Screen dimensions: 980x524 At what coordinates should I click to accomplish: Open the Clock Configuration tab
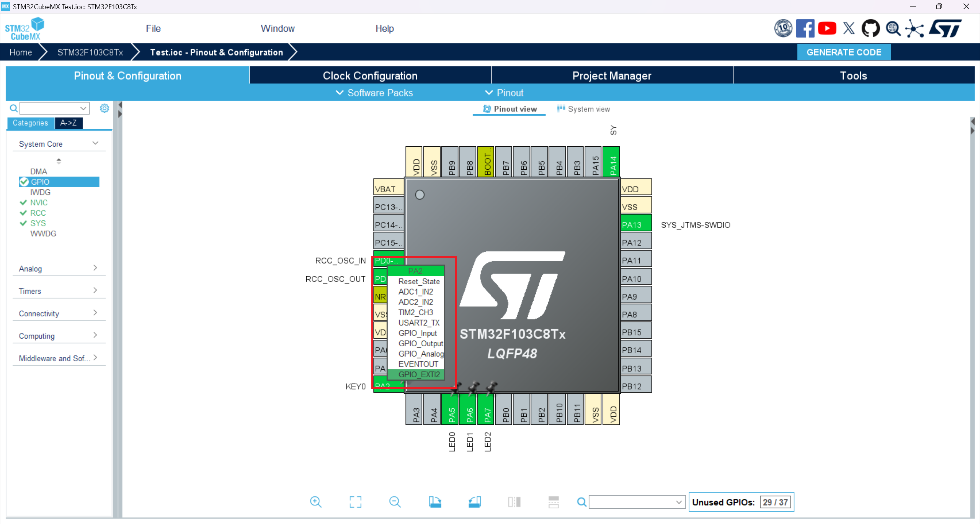click(x=370, y=75)
